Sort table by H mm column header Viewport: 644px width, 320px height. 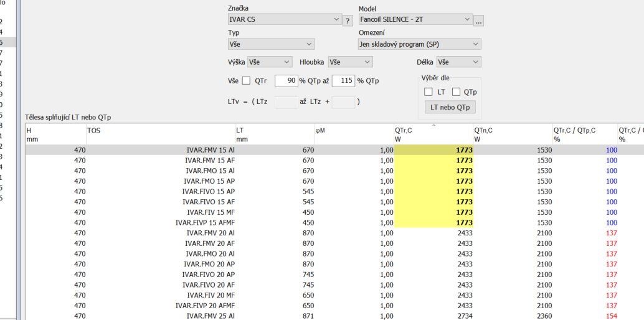(x=56, y=134)
